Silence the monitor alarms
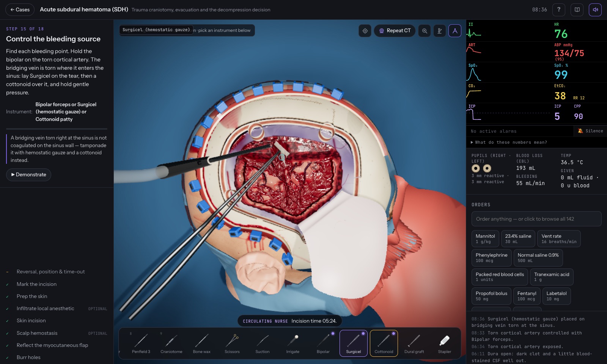This screenshot has height=364, width=607. (590, 131)
